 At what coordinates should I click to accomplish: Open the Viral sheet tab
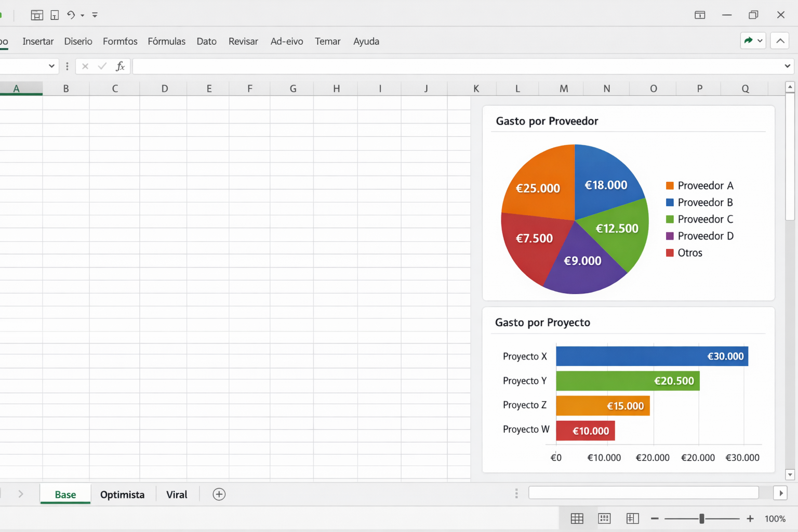(x=177, y=495)
